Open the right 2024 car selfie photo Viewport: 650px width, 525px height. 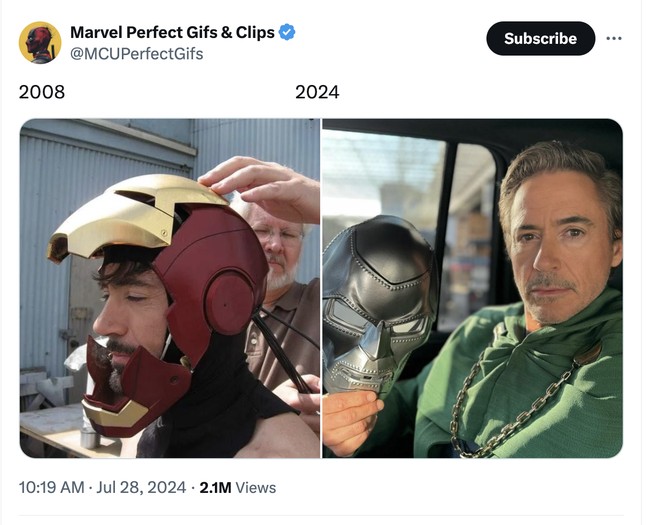click(472, 288)
